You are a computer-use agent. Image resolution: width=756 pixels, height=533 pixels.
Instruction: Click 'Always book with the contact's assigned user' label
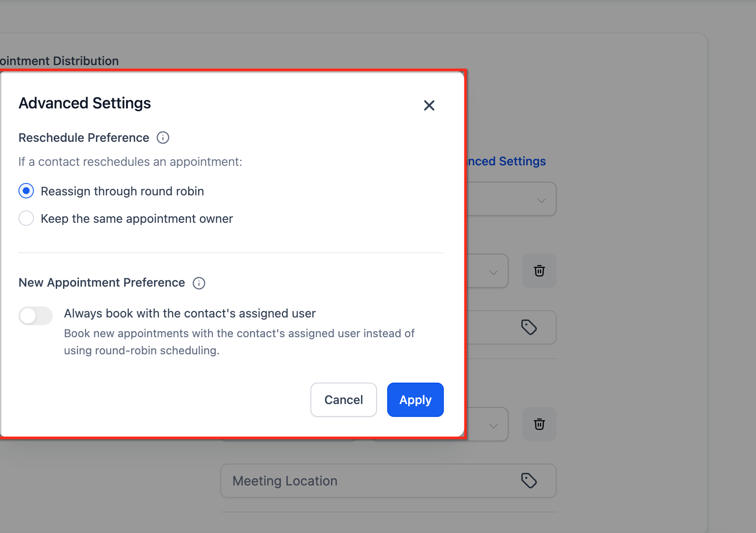pyautogui.click(x=190, y=314)
